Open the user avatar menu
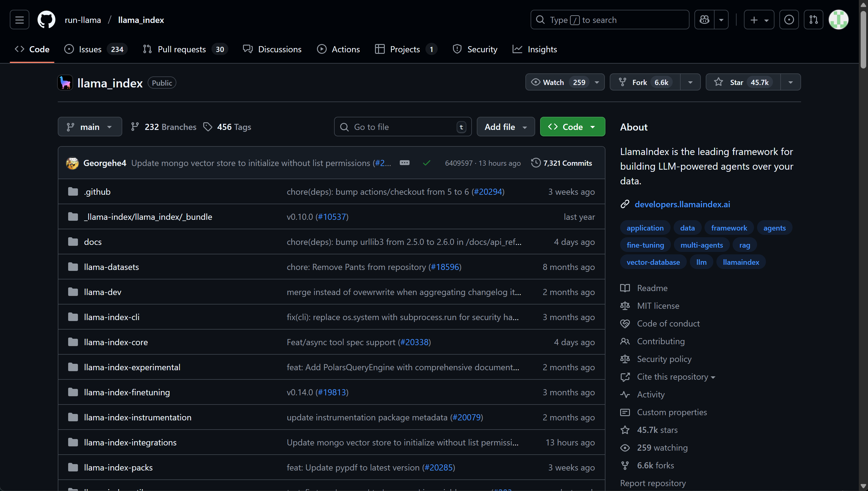The height and width of the screenshot is (491, 868). [x=838, y=20]
